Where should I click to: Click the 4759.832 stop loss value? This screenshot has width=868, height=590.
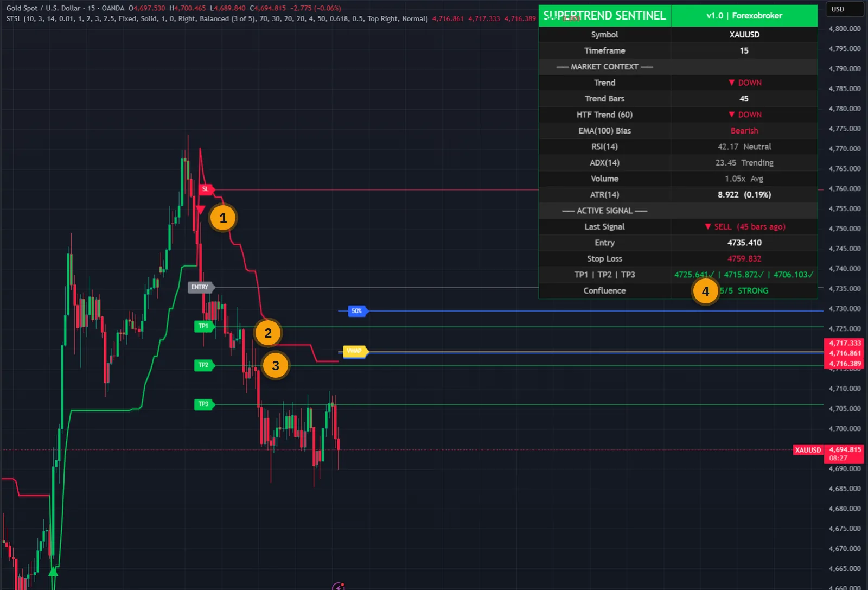click(x=744, y=259)
